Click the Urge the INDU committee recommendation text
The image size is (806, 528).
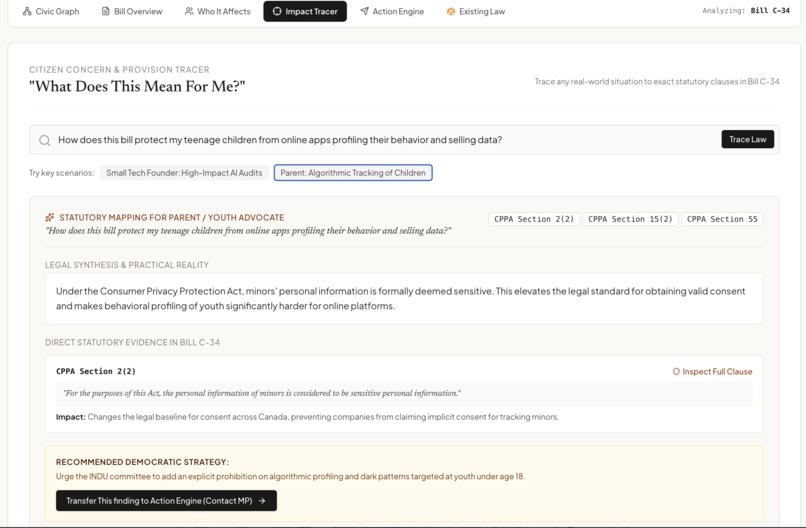[x=290, y=477]
